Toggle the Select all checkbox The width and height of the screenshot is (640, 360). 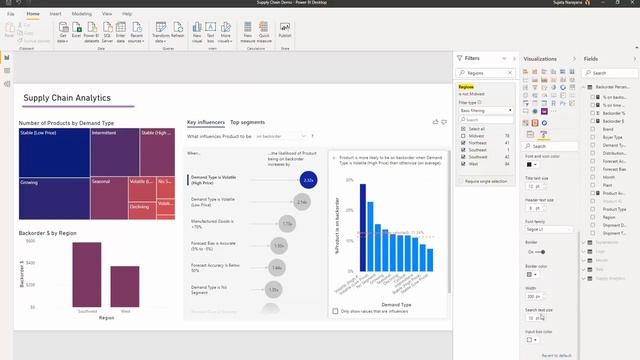pyautogui.click(x=463, y=129)
